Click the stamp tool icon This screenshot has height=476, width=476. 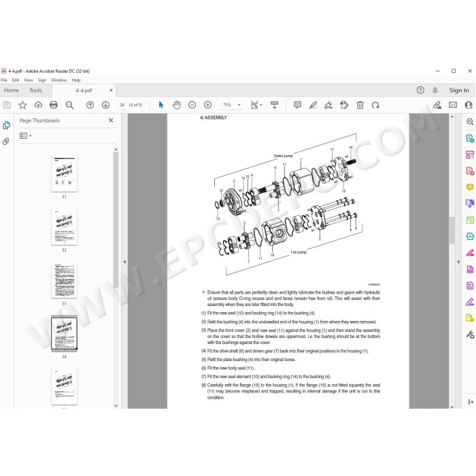(344, 105)
